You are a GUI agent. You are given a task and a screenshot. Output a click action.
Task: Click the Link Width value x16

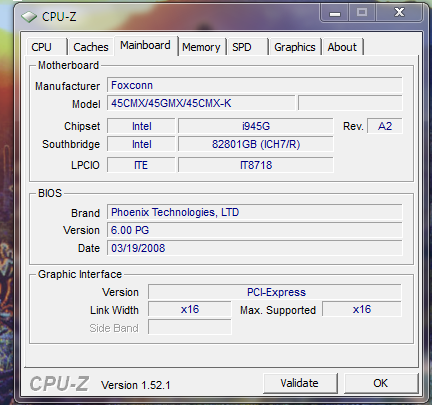coord(190,310)
